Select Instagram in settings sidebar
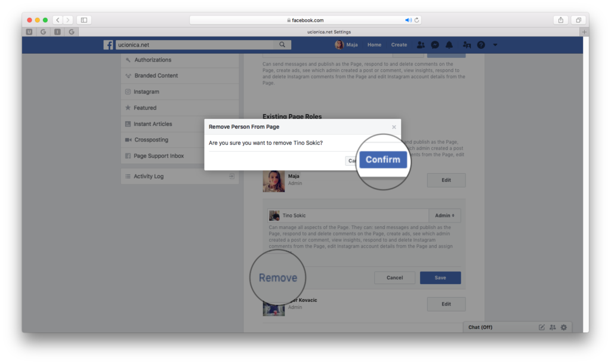The width and height of the screenshot is (611, 364). tap(146, 92)
